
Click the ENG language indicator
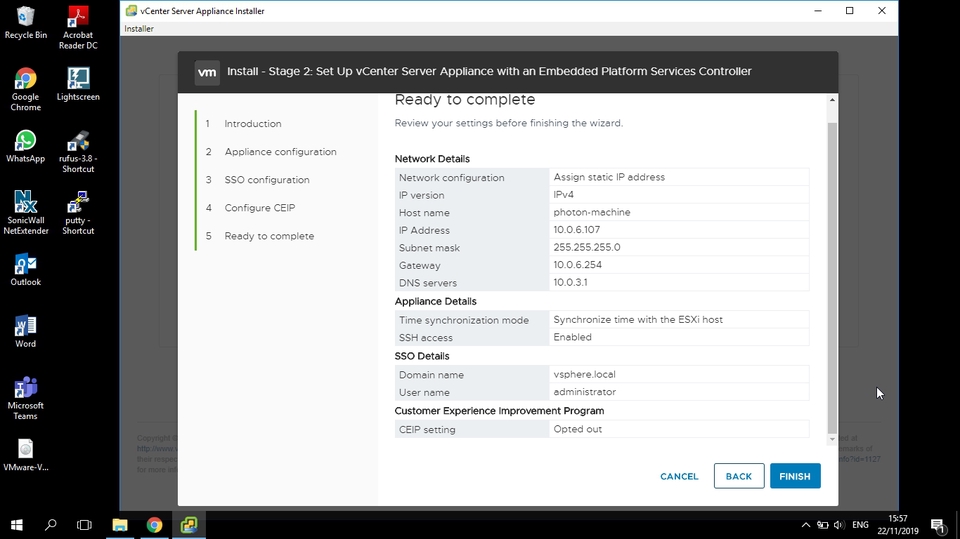[860, 525]
